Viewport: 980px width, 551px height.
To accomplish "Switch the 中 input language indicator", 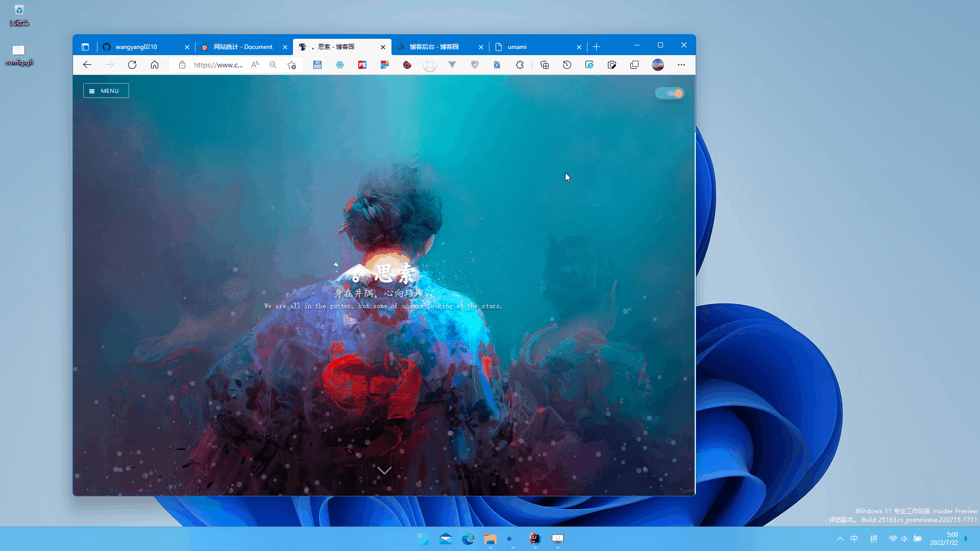I will [x=854, y=539].
